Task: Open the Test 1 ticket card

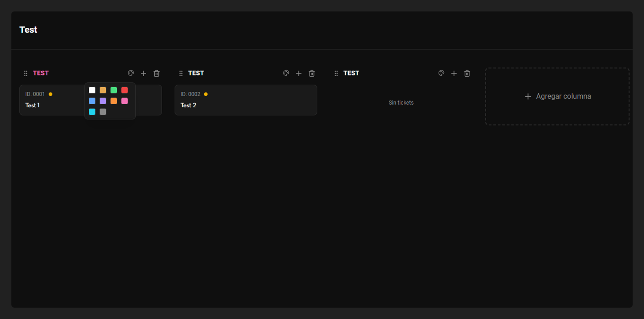Action: 52,100
